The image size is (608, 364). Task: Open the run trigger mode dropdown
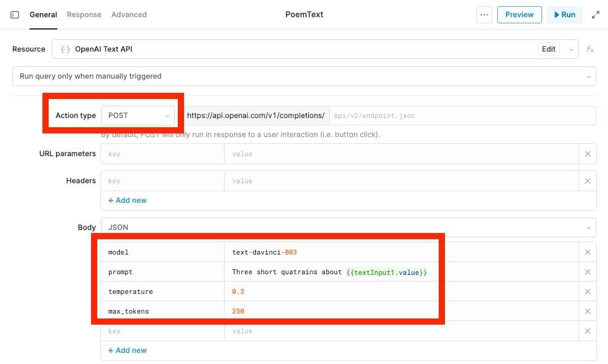pos(304,76)
